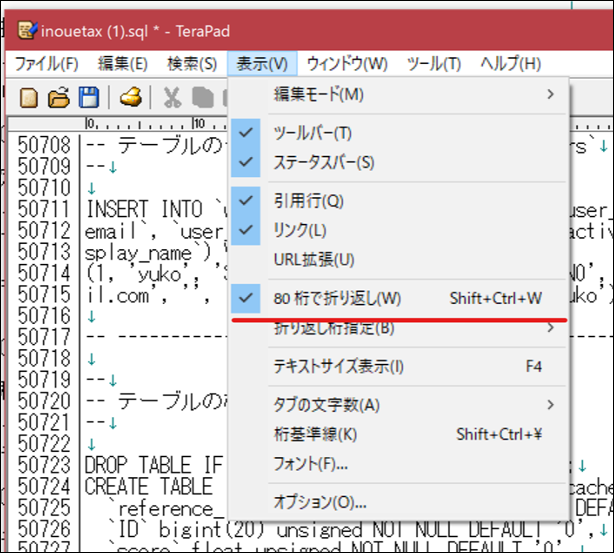This screenshot has width=614, height=553.
Task: Expand タブの文字数(A) submenu
Action: [398, 405]
